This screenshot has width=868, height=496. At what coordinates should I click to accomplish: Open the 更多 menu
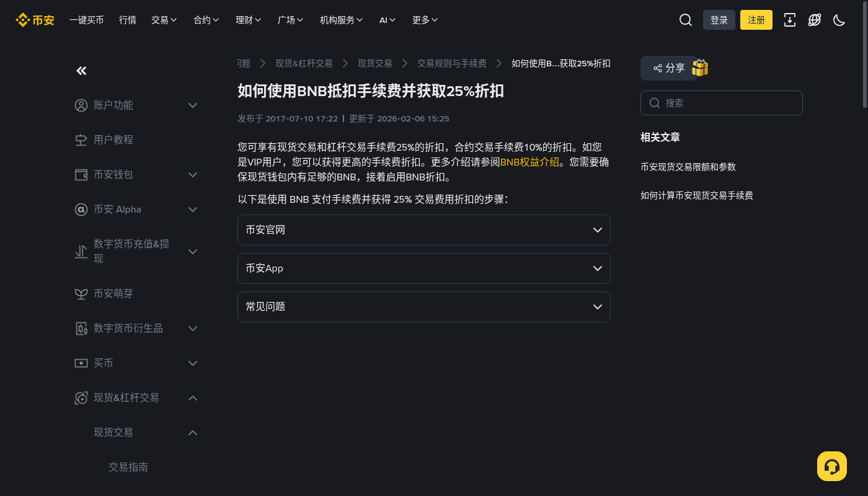[x=425, y=20]
